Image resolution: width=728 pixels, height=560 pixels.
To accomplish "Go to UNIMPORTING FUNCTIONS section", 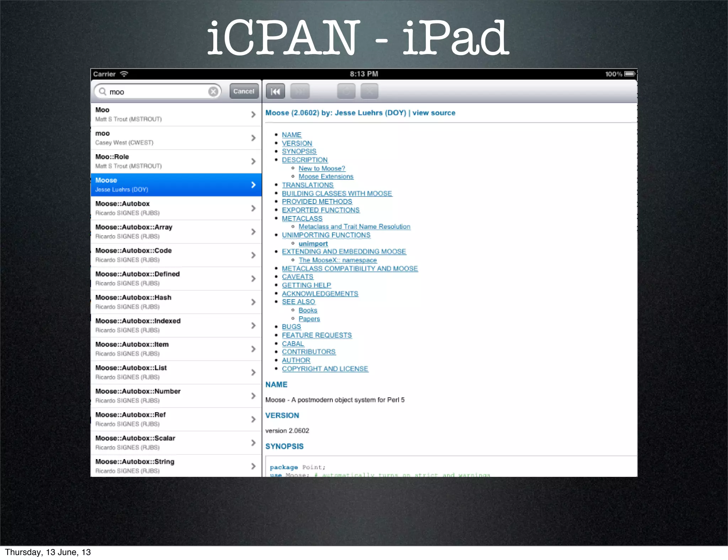I will click(x=326, y=235).
